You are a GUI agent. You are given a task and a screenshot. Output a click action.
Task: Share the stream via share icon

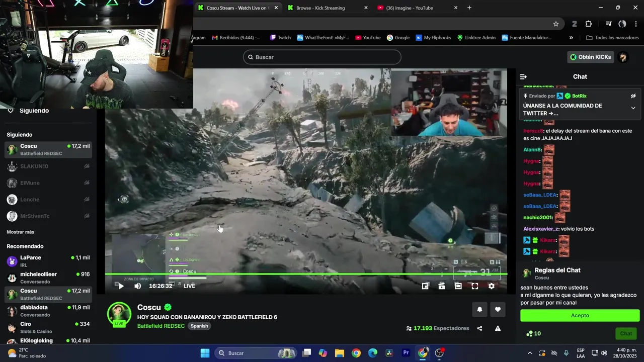point(479,328)
